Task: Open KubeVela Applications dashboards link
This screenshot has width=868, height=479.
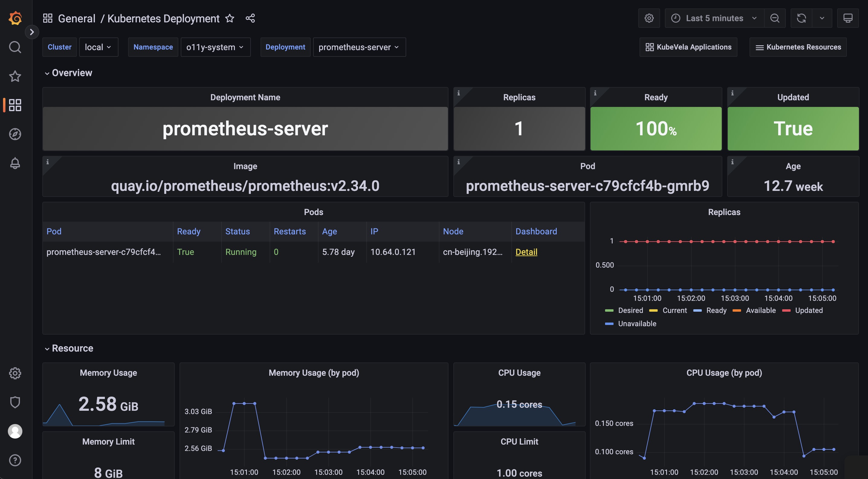Action: (688, 47)
